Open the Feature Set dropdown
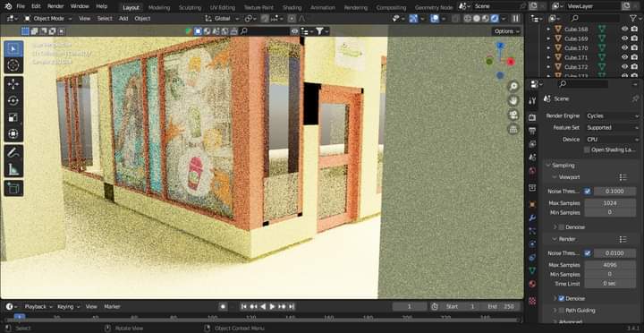 (x=612, y=128)
